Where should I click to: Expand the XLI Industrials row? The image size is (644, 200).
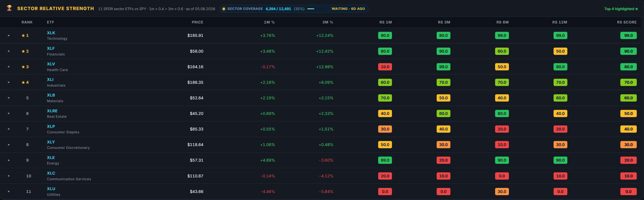[x=9, y=82]
